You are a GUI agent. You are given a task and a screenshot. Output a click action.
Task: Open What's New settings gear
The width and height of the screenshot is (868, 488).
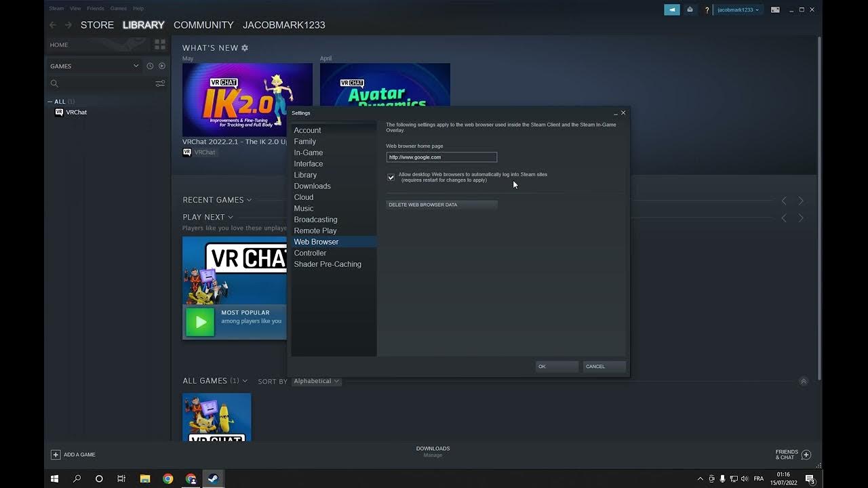(x=245, y=48)
